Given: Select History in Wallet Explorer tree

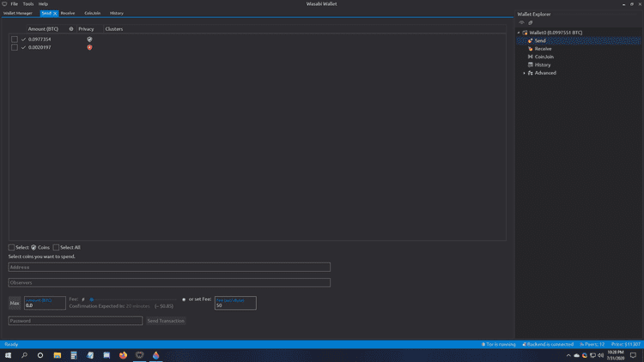Looking at the screenshot, I should click(543, 65).
